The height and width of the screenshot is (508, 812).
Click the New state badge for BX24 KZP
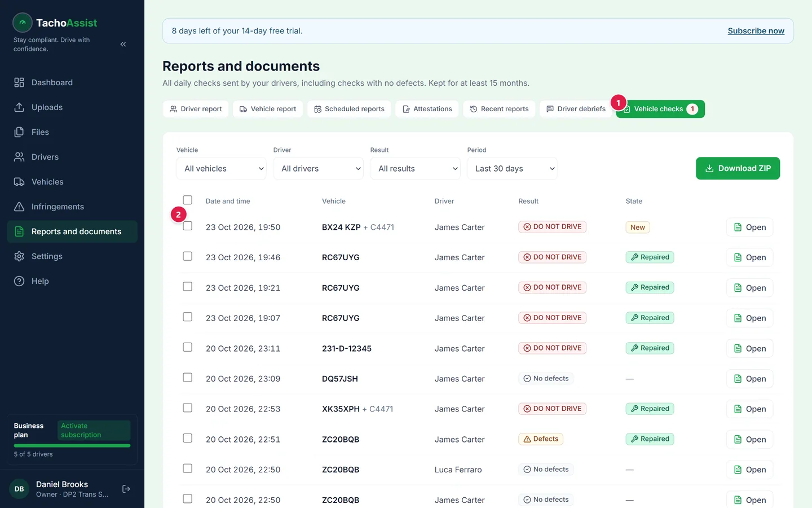click(x=638, y=227)
